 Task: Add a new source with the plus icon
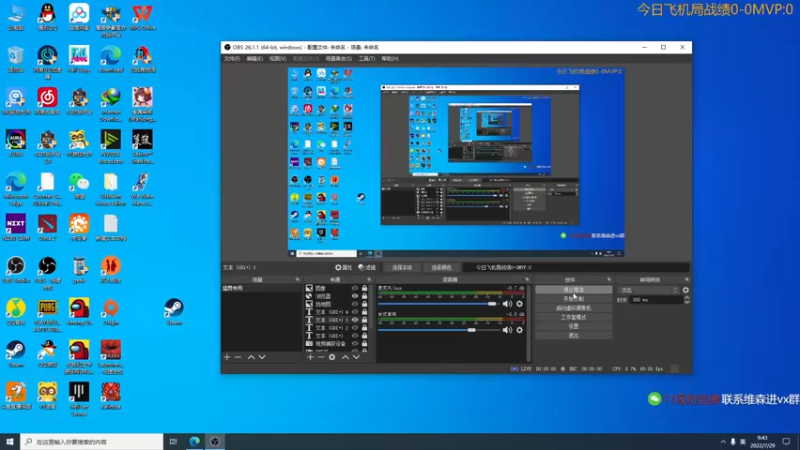[x=310, y=357]
